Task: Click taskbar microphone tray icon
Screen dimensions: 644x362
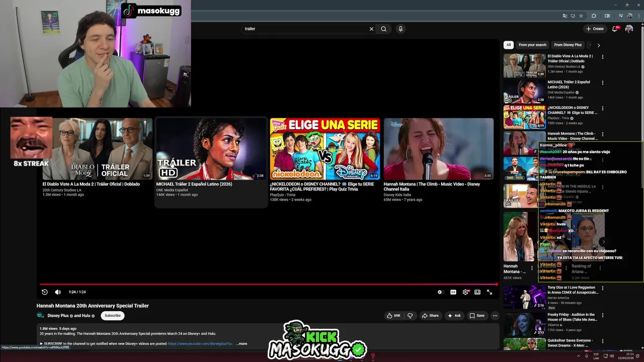Action: (587, 356)
